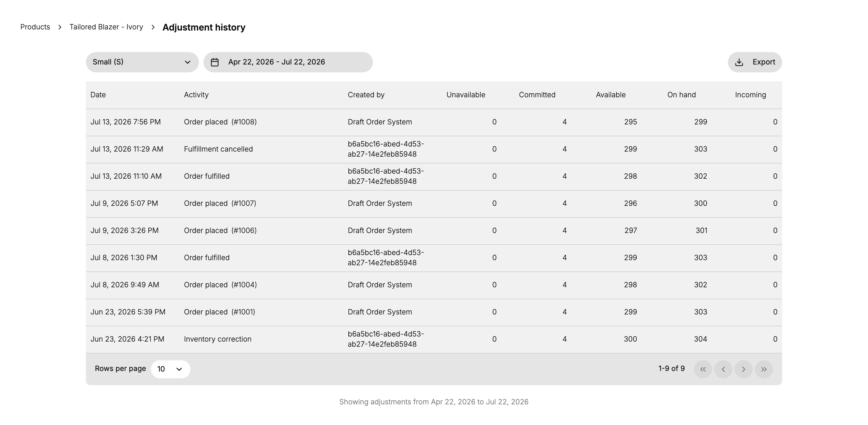Click the calendar icon in date range
Image resolution: width=868 pixels, height=425 pixels.
click(215, 62)
